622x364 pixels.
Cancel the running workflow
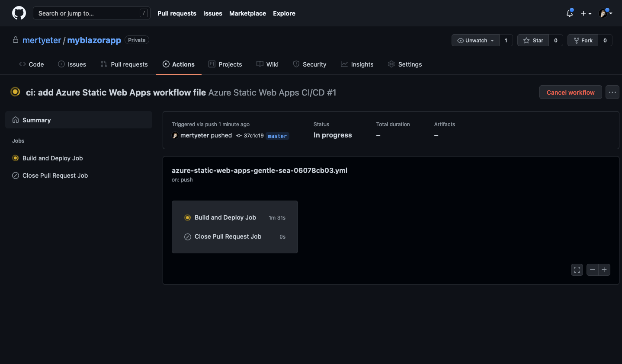(571, 92)
